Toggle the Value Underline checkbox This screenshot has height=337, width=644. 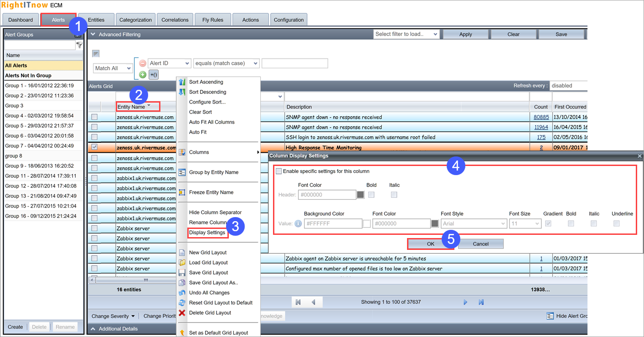pyautogui.click(x=617, y=223)
